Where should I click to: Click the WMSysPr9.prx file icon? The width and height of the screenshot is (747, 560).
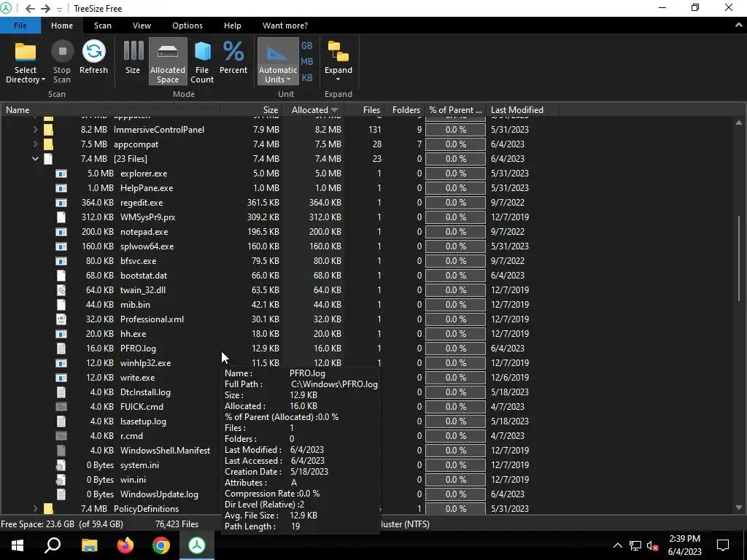click(61, 217)
